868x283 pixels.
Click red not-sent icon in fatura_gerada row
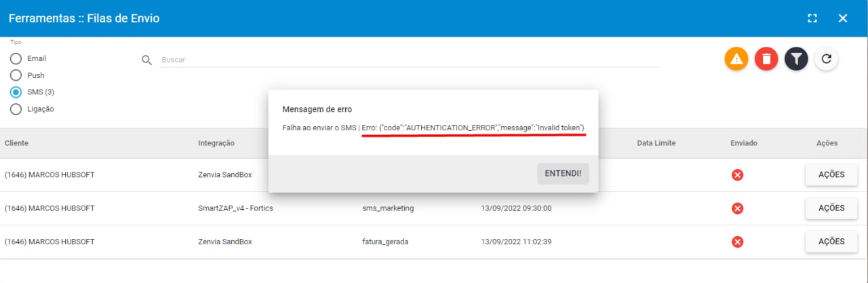(738, 242)
